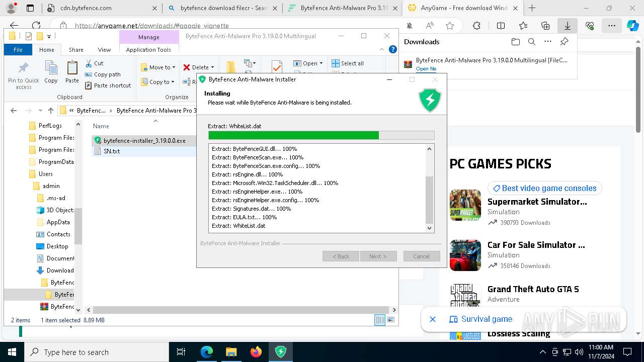Screen dimensions: 644x362
Task: Click the Open file link in Downloads
Action: pyautogui.click(x=426, y=69)
